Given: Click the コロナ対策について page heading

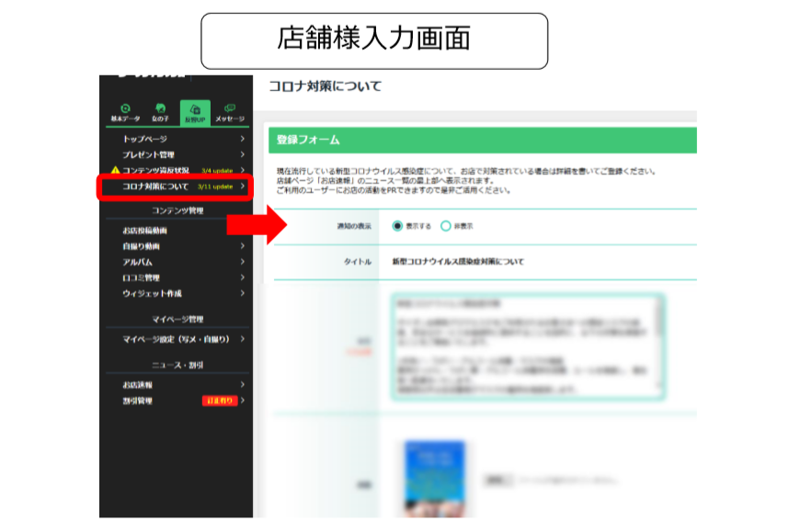Looking at the screenshot, I should [x=326, y=85].
